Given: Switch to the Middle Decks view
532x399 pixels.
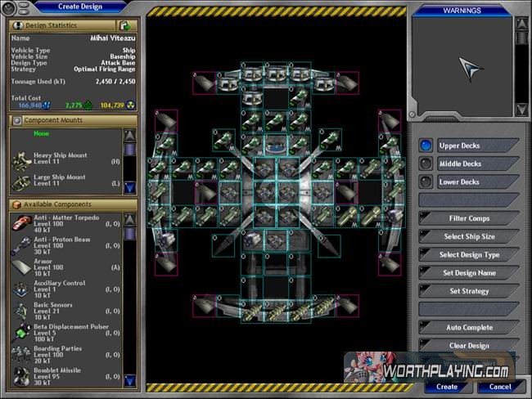Looking at the screenshot, I should click(425, 164).
